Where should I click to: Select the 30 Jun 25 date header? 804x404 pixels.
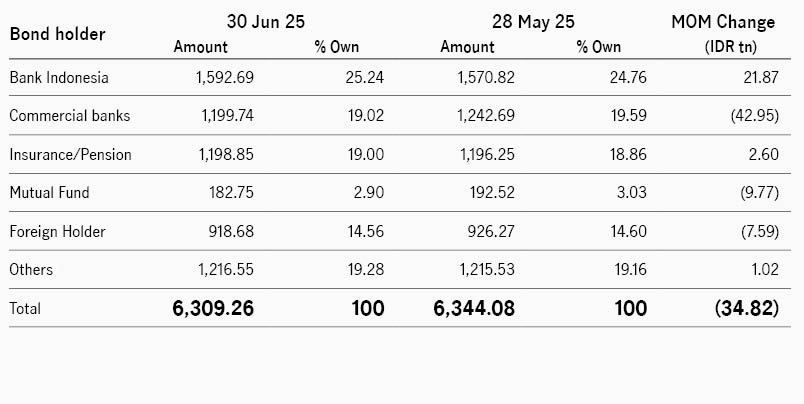[x=266, y=22]
